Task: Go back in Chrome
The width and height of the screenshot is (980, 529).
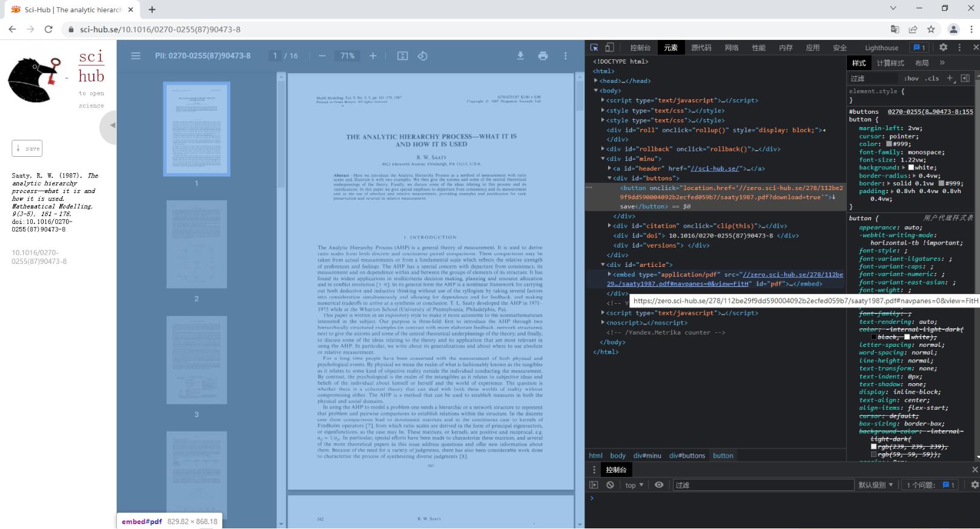Action: click(x=12, y=29)
